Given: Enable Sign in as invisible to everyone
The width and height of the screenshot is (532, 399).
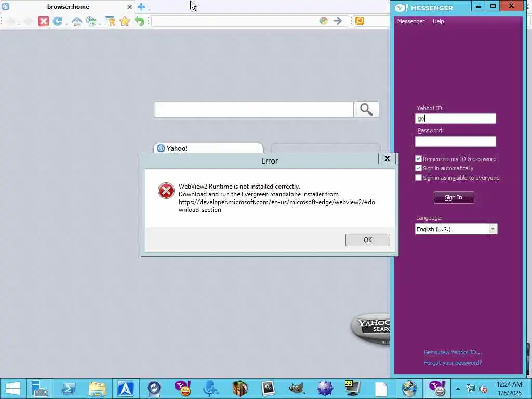Looking at the screenshot, I should pos(418,178).
